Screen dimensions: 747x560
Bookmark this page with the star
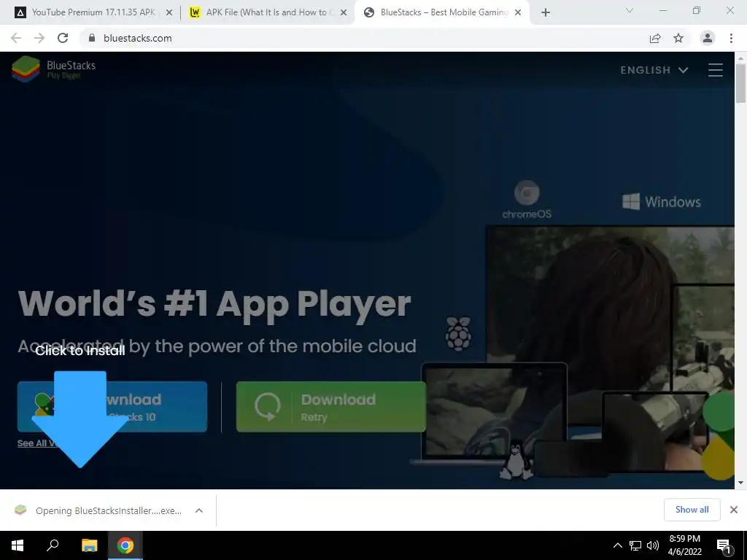pyautogui.click(x=678, y=38)
